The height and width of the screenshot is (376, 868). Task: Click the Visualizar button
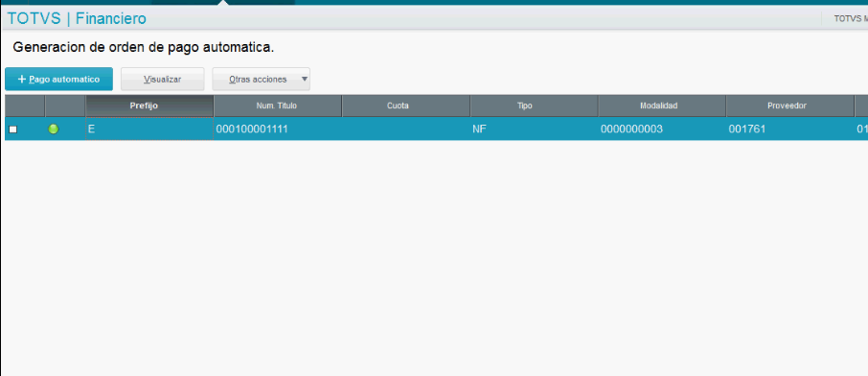tap(163, 80)
